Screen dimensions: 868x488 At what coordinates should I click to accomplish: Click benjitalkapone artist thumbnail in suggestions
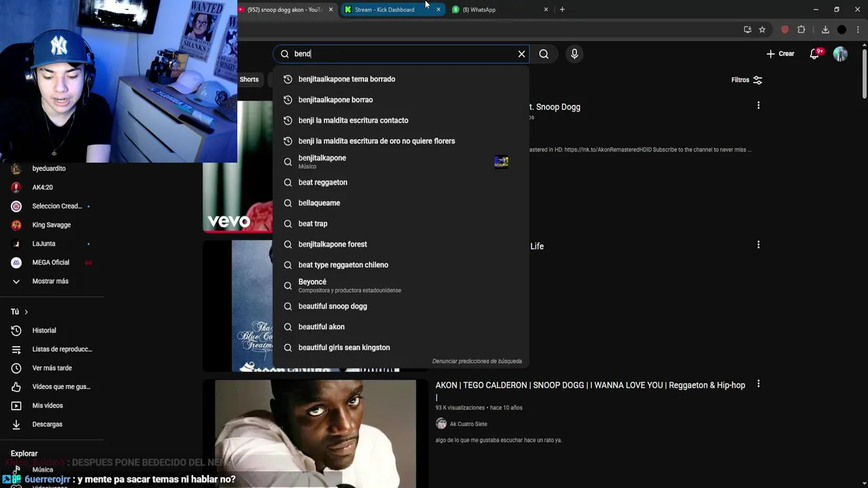coord(501,162)
